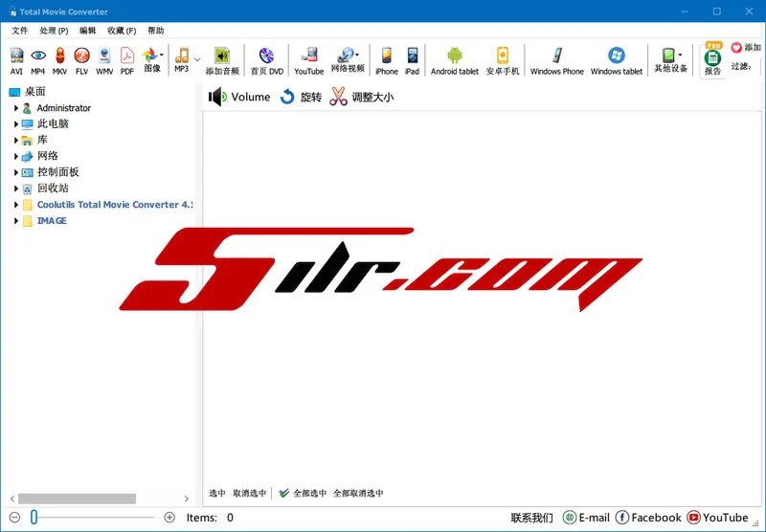Expand the 此电脑 tree node
Image resolution: width=766 pixels, height=532 pixels.
[15, 124]
